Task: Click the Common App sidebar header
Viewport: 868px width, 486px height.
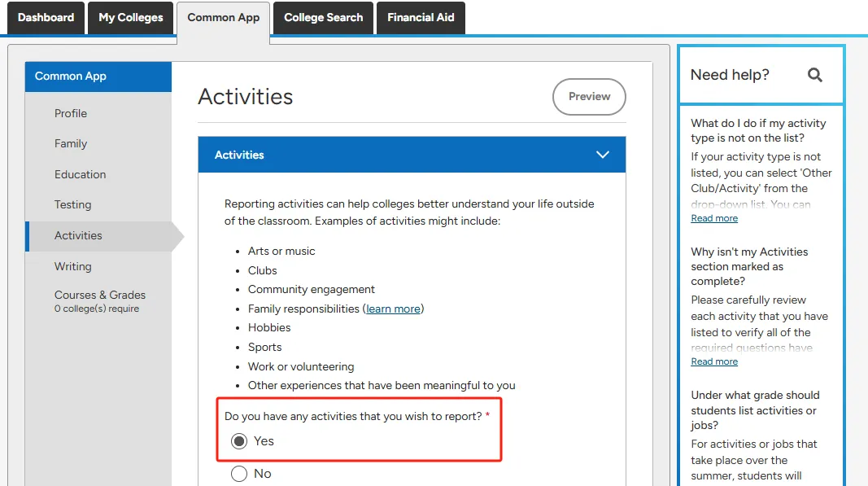Action: tap(98, 77)
